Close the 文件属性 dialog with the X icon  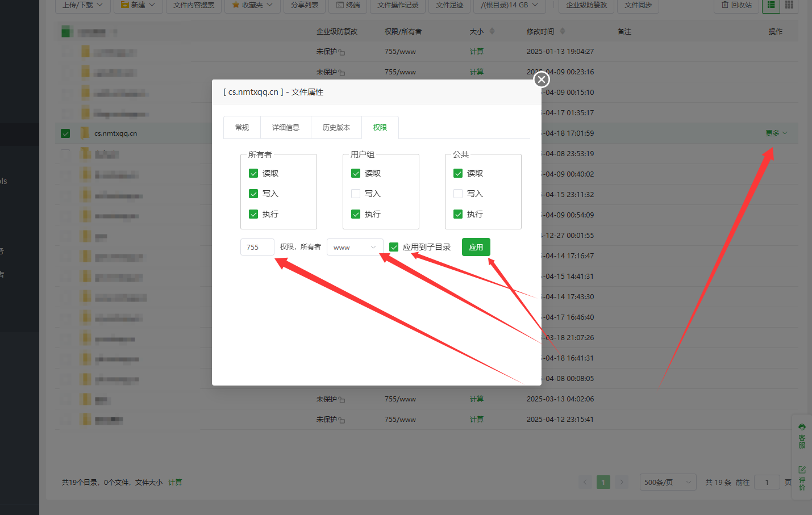[542, 79]
